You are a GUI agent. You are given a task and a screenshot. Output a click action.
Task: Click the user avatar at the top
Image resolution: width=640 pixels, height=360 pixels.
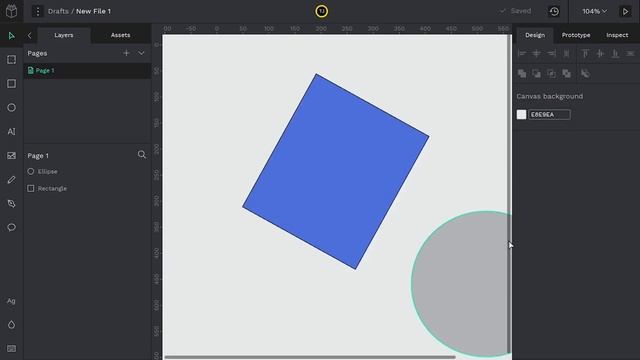click(322, 11)
